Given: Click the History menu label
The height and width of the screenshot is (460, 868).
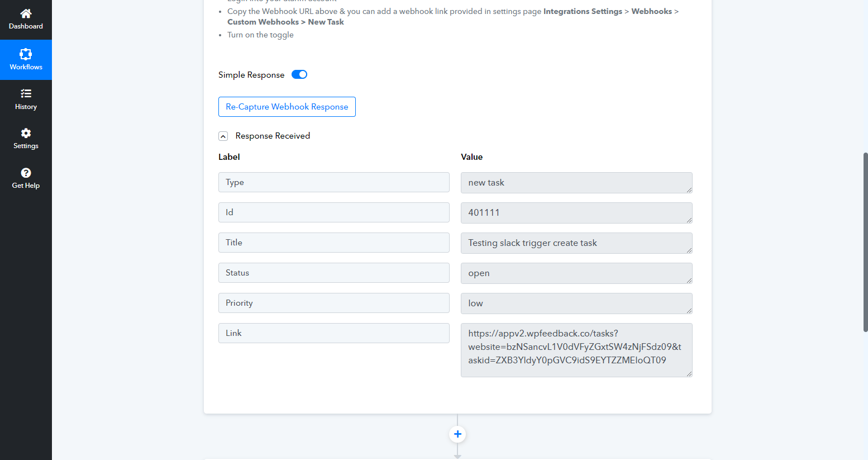Looking at the screenshot, I should pyautogui.click(x=26, y=107).
